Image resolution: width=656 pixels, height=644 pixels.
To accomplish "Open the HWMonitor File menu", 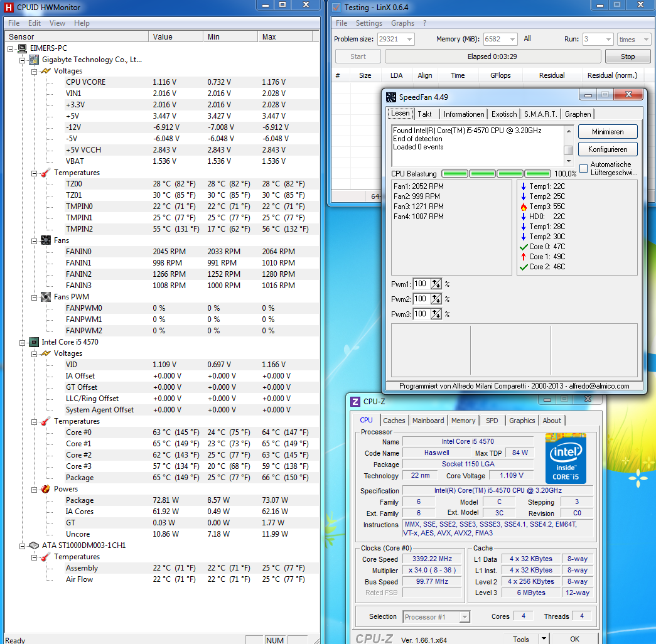I will coord(14,23).
